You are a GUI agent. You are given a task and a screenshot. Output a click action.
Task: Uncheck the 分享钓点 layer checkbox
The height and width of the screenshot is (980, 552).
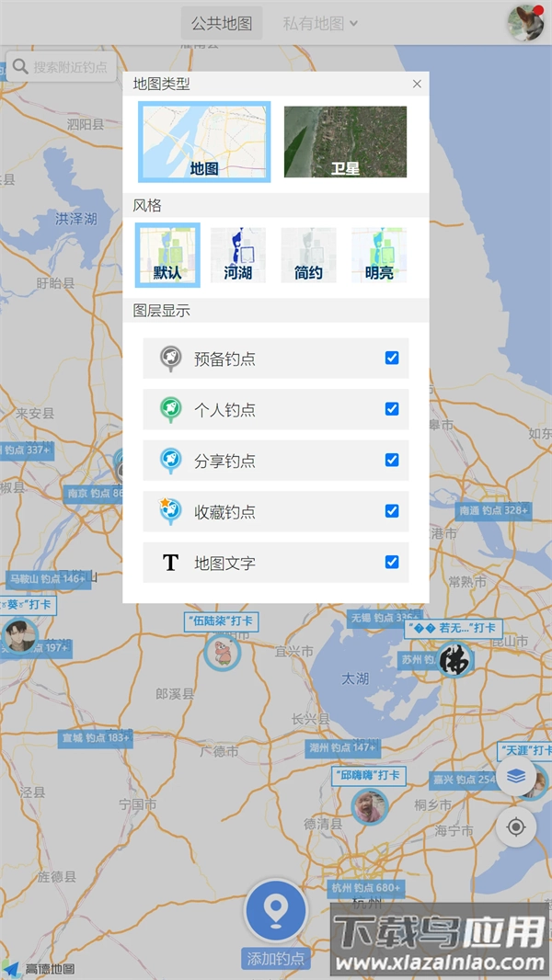click(392, 460)
